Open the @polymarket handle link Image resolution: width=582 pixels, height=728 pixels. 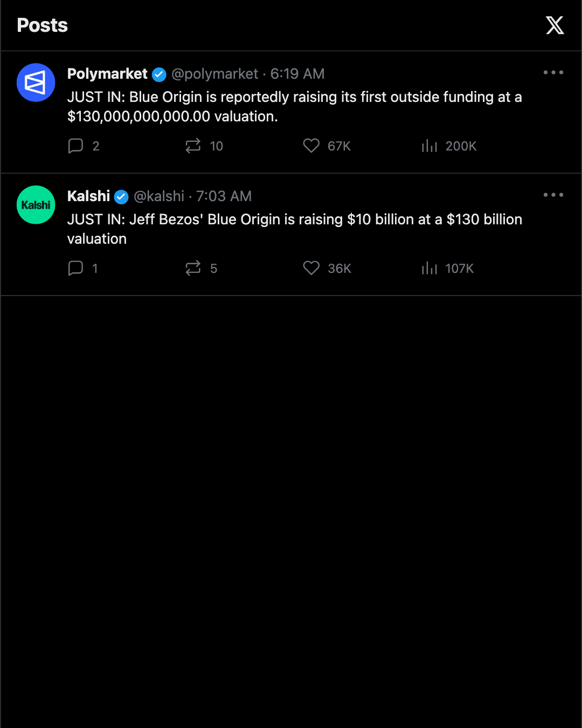coord(214,74)
